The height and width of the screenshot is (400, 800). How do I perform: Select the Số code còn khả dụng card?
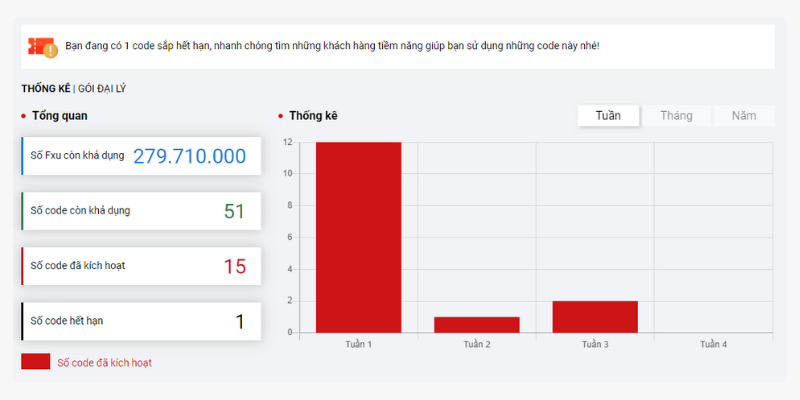click(141, 211)
